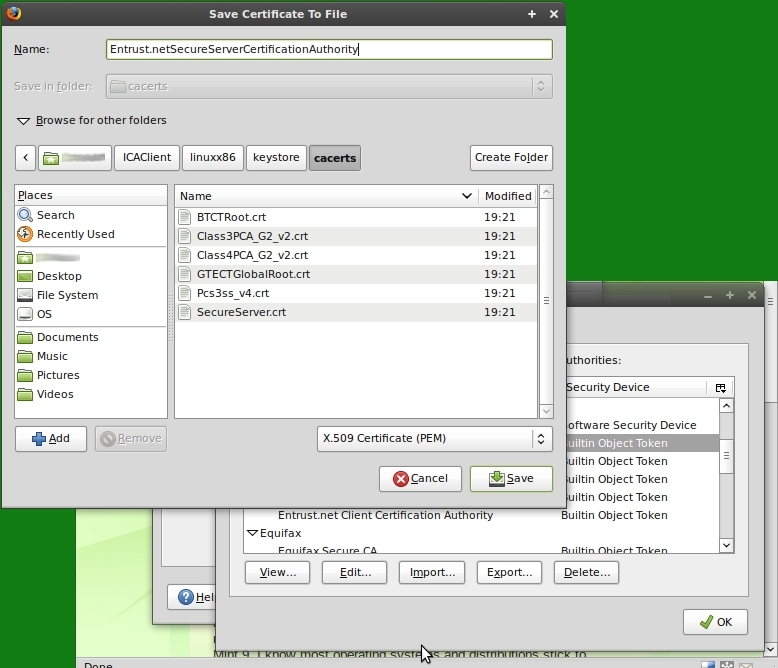Screen dimensions: 778x668
Task: Open File System in Places sidebar
Action: pyautogui.click(x=67, y=295)
